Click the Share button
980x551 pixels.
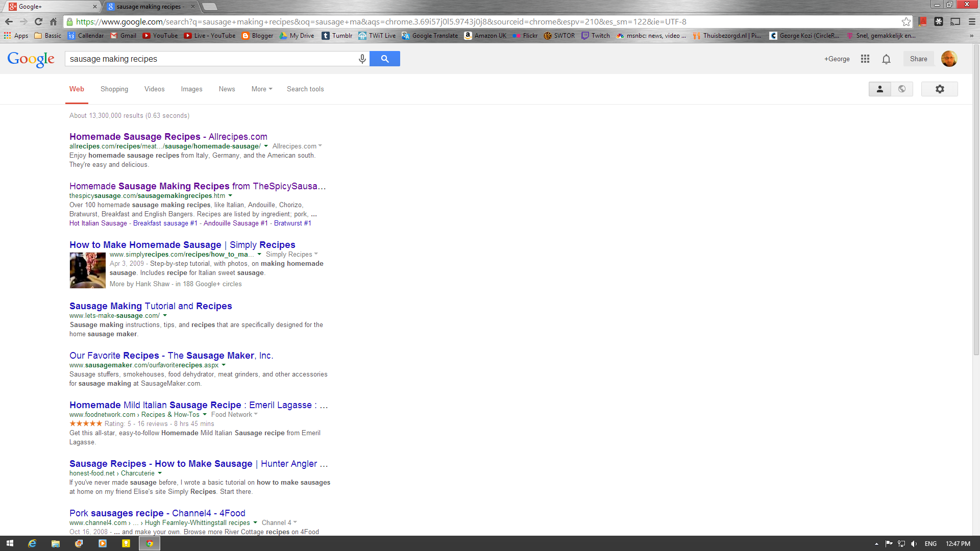point(918,59)
